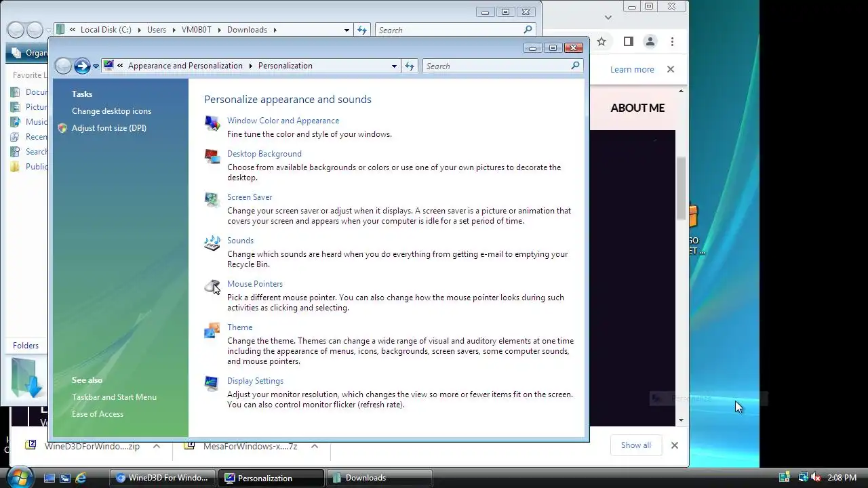
Task: Expand arrow after Local Disk (C:) breadcrumb
Action: click(139, 30)
